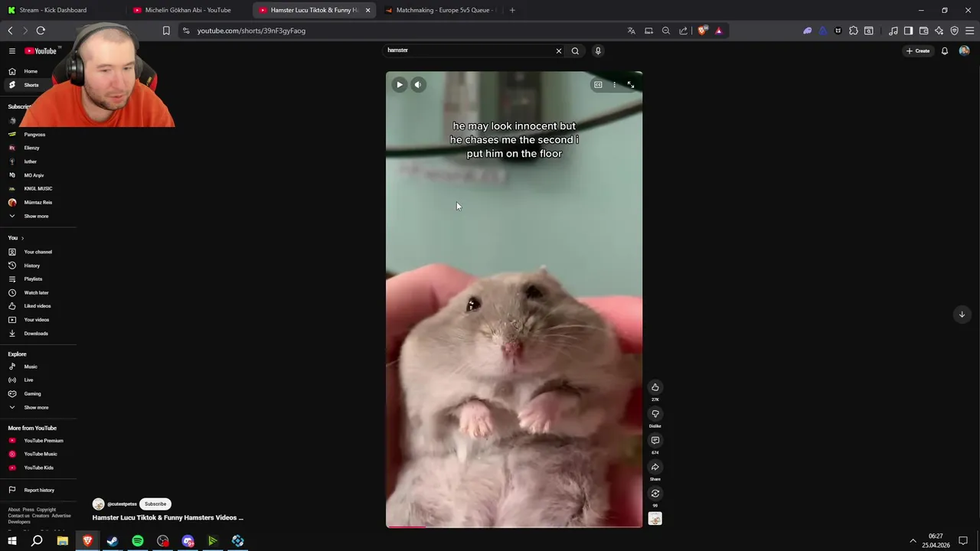Open a new browser tab
The width and height of the screenshot is (980, 551).
coord(512,10)
